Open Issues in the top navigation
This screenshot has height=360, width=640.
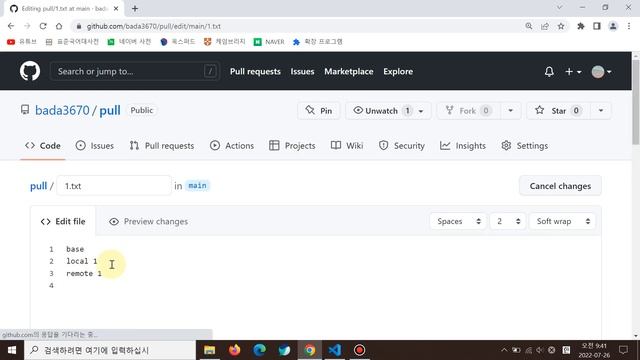[x=302, y=71]
